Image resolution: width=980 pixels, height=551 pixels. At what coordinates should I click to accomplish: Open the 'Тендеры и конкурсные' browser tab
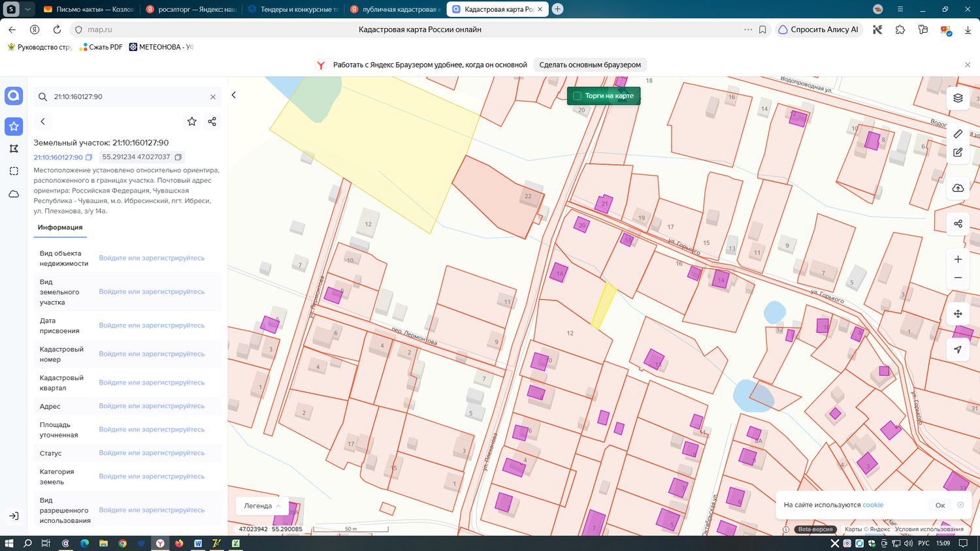tap(293, 9)
